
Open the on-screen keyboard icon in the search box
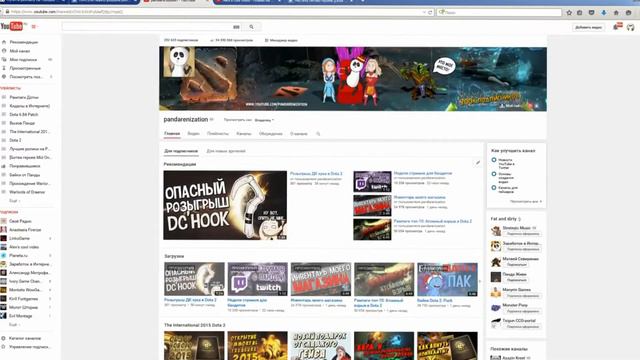pyautogui.click(x=236, y=27)
